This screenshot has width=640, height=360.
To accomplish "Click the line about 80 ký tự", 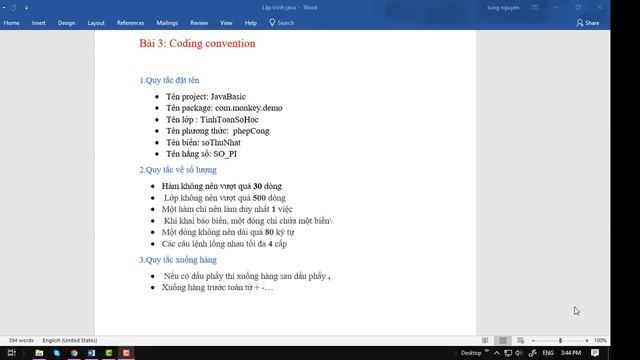I will pos(228,232).
